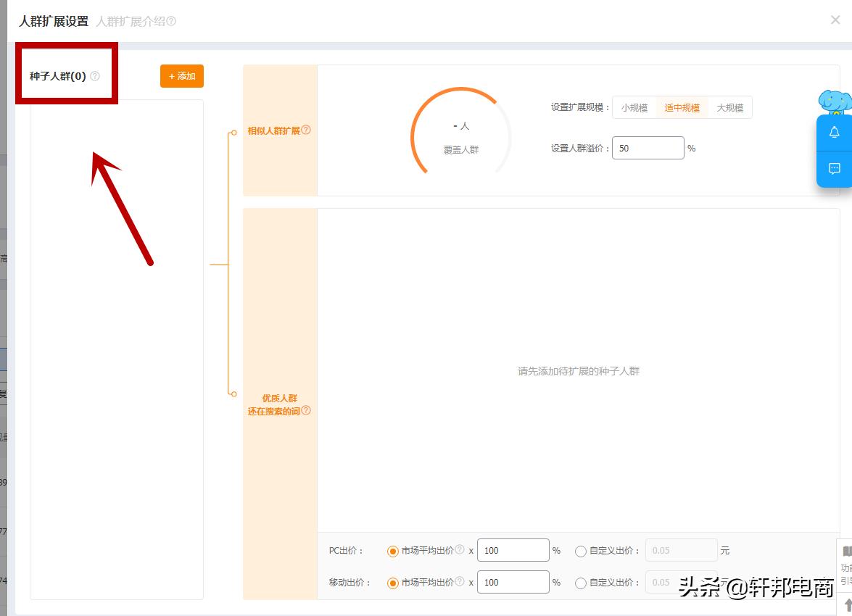Switch expansion scale to 小规模
The image size is (852, 616).
[x=634, y=107]
